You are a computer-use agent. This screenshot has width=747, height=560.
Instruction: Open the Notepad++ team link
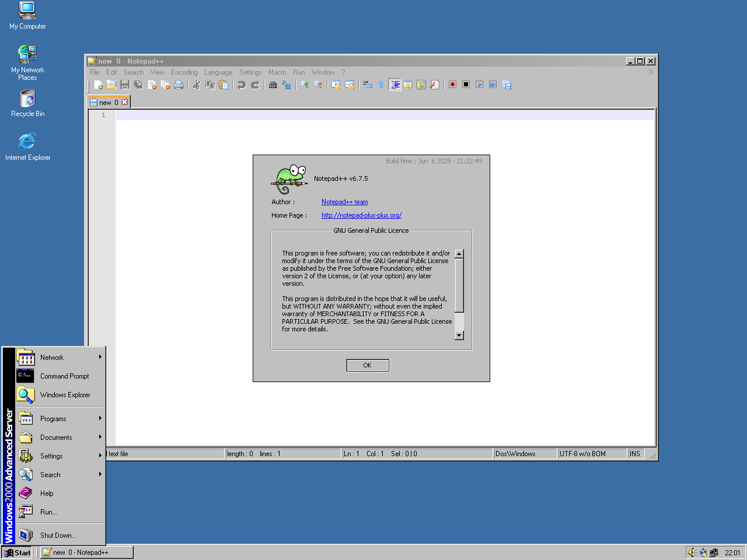tap(344, 202)
